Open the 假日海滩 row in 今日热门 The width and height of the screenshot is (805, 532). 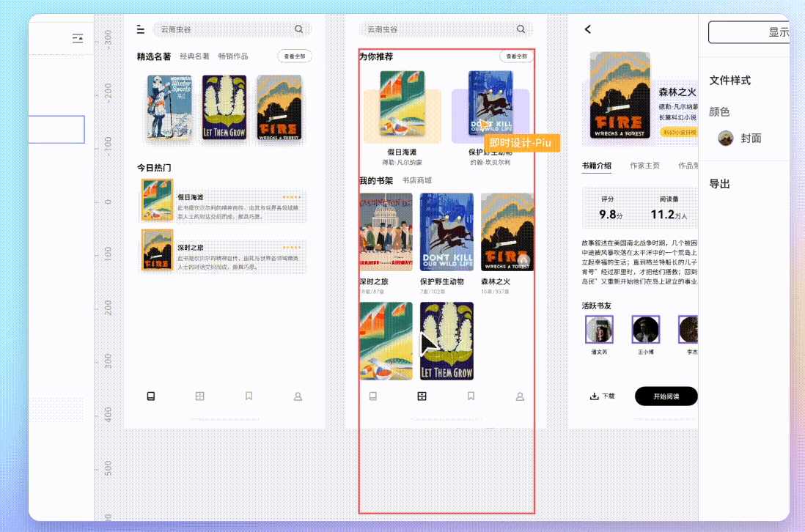click(x=224, y=200)
